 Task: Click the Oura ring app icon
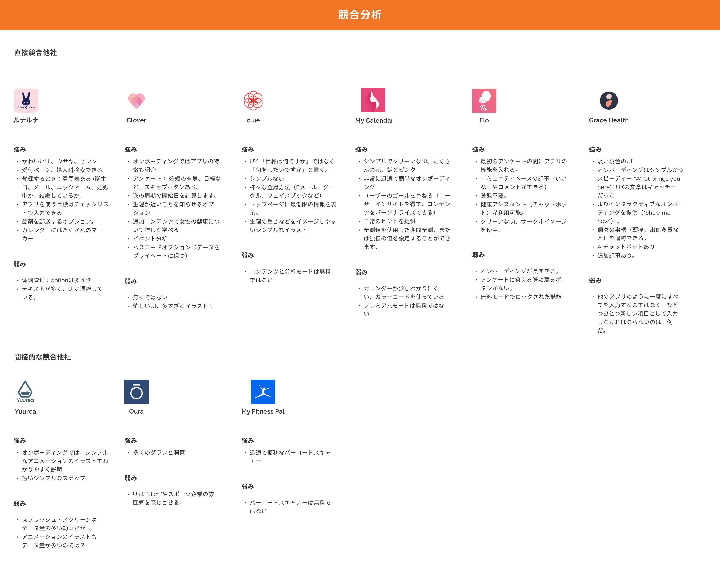(136, 391)
